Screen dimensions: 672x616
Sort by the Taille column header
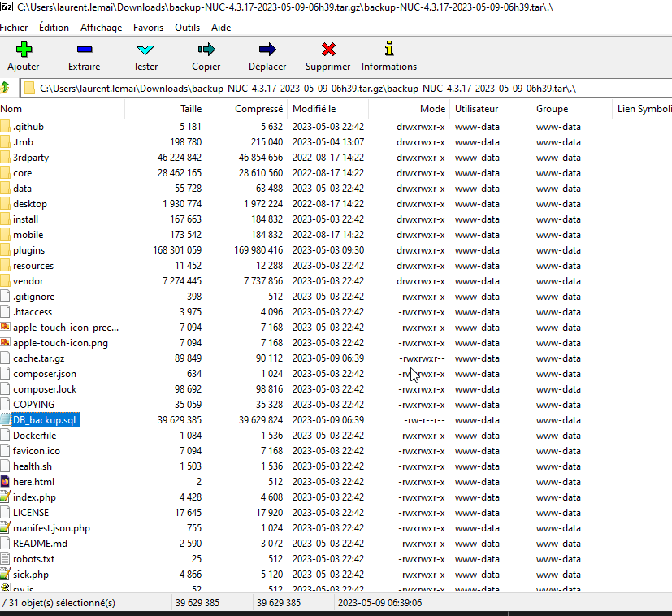point(190,109)
